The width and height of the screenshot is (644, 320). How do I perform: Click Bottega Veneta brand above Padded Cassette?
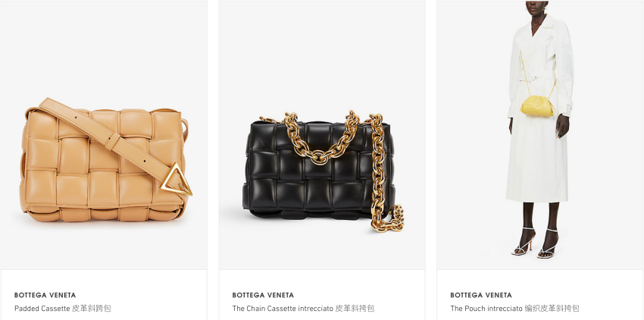pos(45,295)
